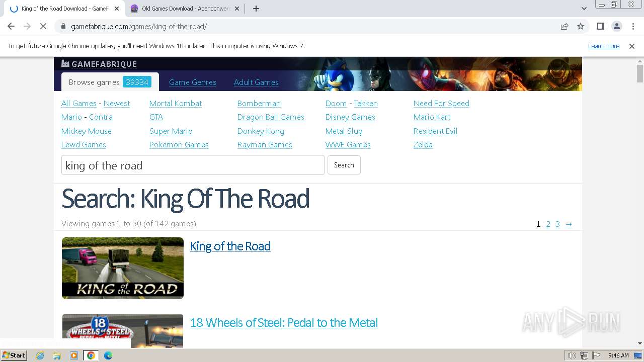Click the address bar URL
This screenshot has width=644, height=362.
tap(139, 26)
